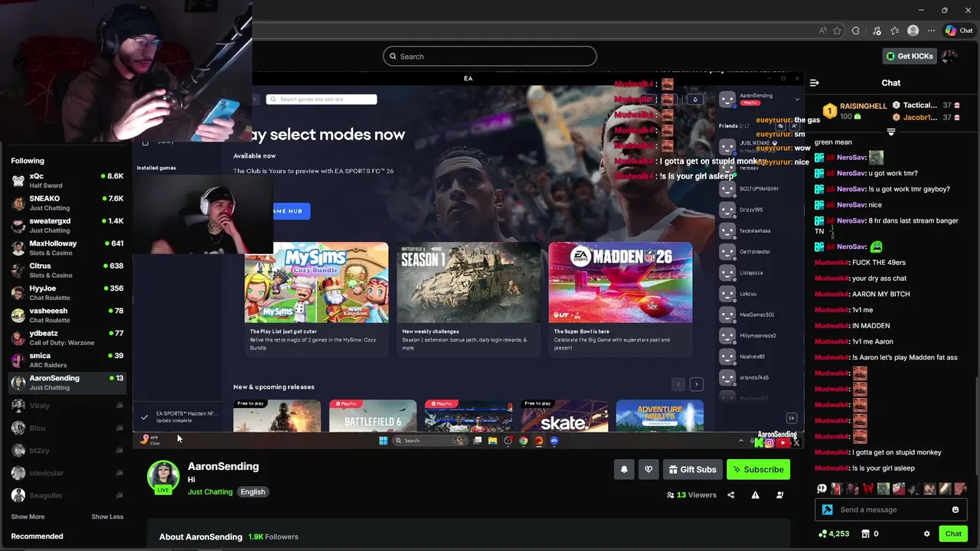980x551 pixels.
Task: Open smica's channel in the sidebar
Action: pos(67,360)
